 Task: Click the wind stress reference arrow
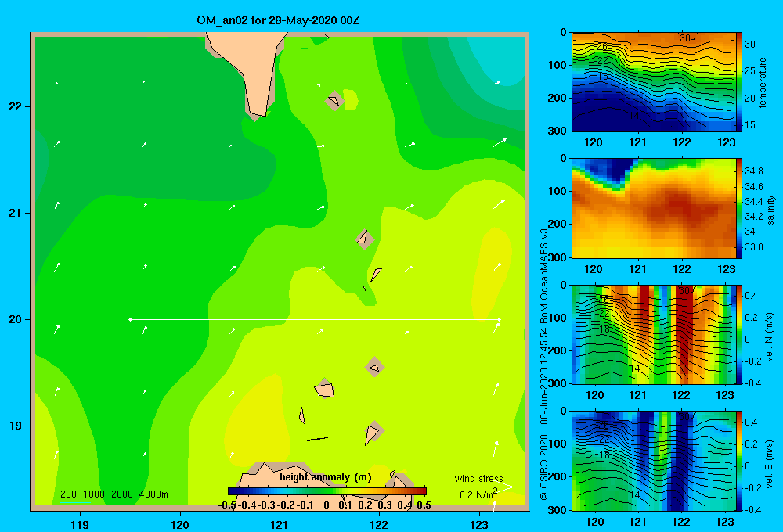click(482, 487)
